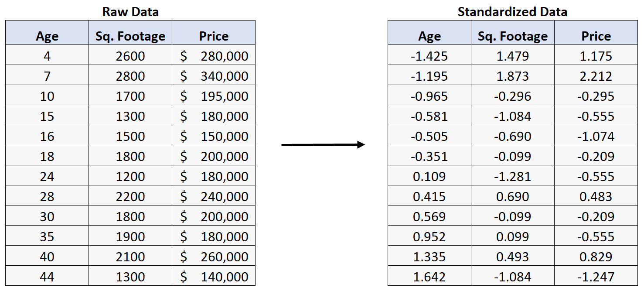Select the cell containing -1.247
The width and height of the screenshot is (644, 291).
tap(596, 276)
